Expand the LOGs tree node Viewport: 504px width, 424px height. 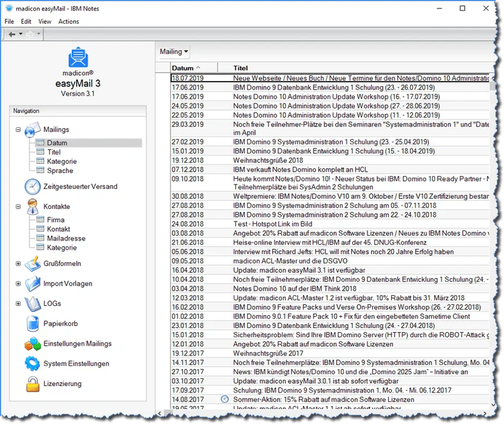pyautogui.click(x=18, y=304)
